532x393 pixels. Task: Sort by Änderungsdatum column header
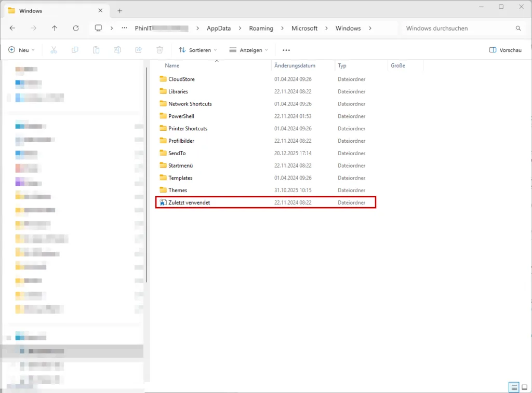pos(295,65)
